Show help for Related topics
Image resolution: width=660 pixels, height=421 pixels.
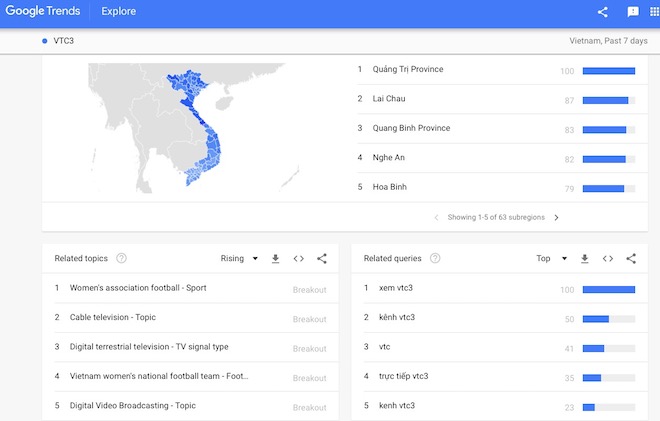(x=121, y=258)
